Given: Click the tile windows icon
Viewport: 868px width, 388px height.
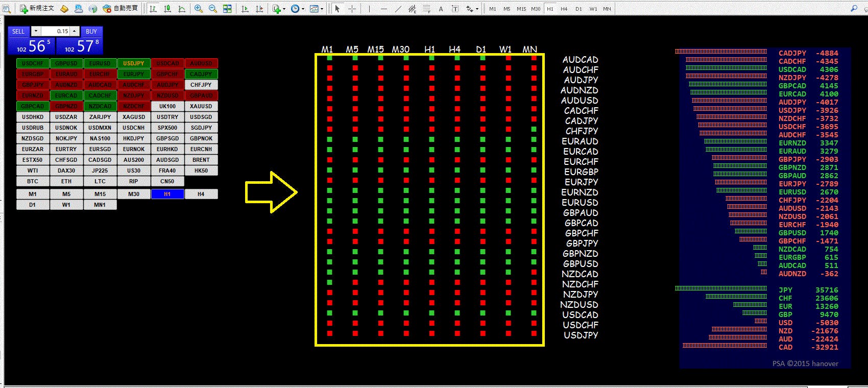Looking at the screenshot, I should pos(227,9).
